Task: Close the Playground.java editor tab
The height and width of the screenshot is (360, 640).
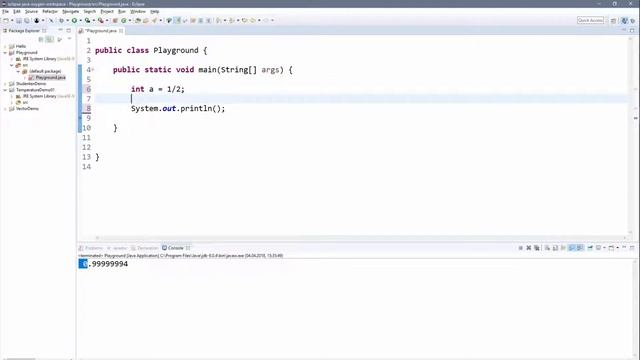Action: point(121,31)
